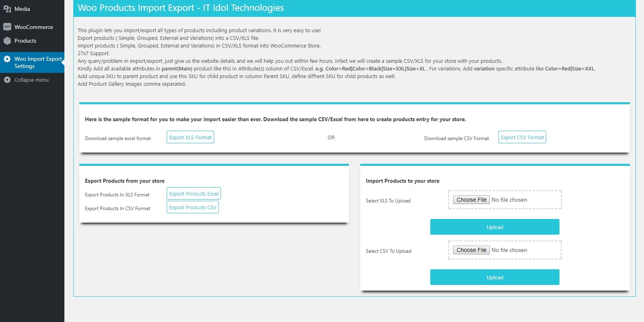Click Export Products CSV button
This screenshot has height=322, width=644.
click(193, 207)
